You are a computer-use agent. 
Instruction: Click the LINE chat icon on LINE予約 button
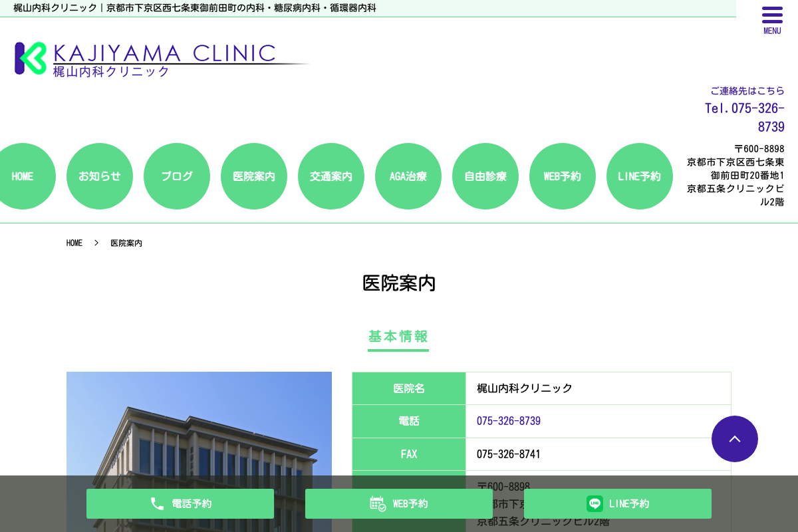(594, 503)
